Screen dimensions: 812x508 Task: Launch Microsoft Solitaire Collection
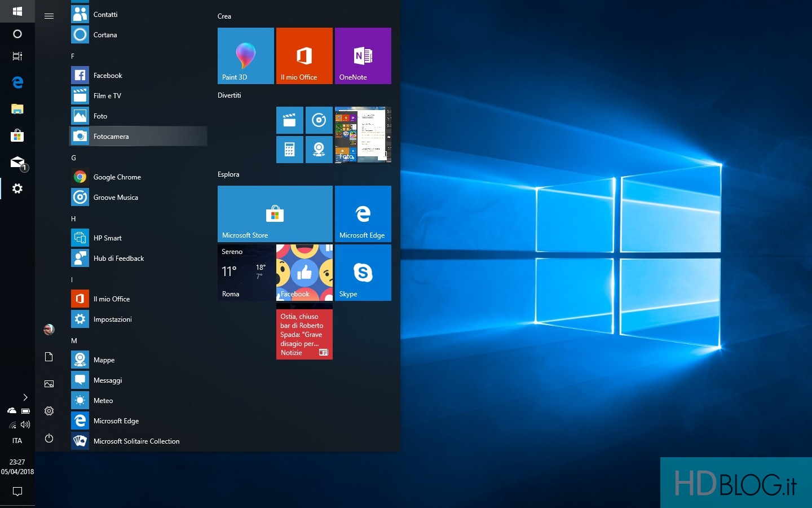point(138,441)
